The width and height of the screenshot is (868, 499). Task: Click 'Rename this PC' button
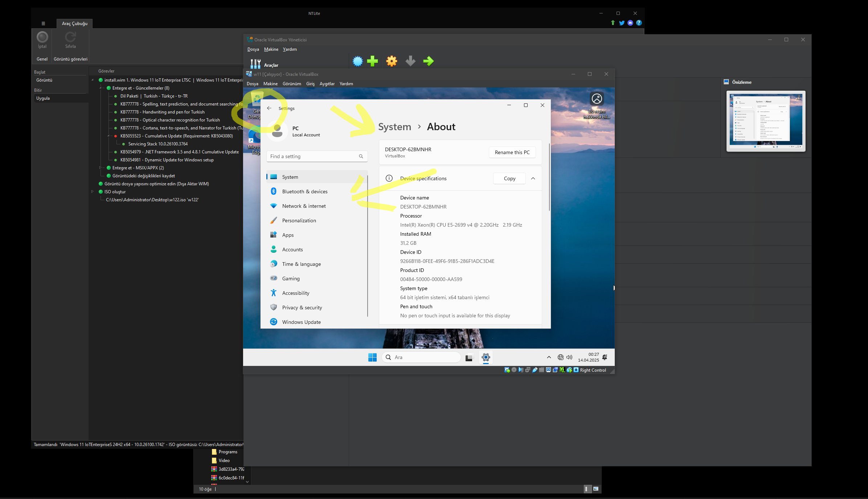click(x=512, y=152)
